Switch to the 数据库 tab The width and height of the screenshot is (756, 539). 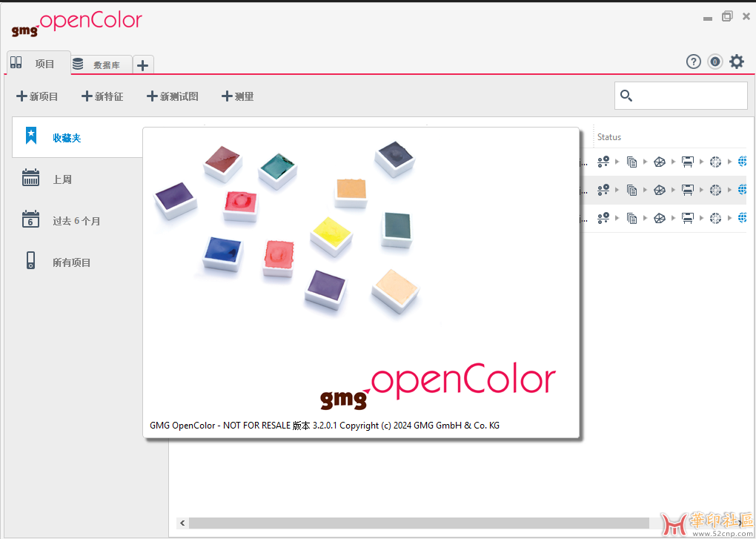tap(102, 65)
